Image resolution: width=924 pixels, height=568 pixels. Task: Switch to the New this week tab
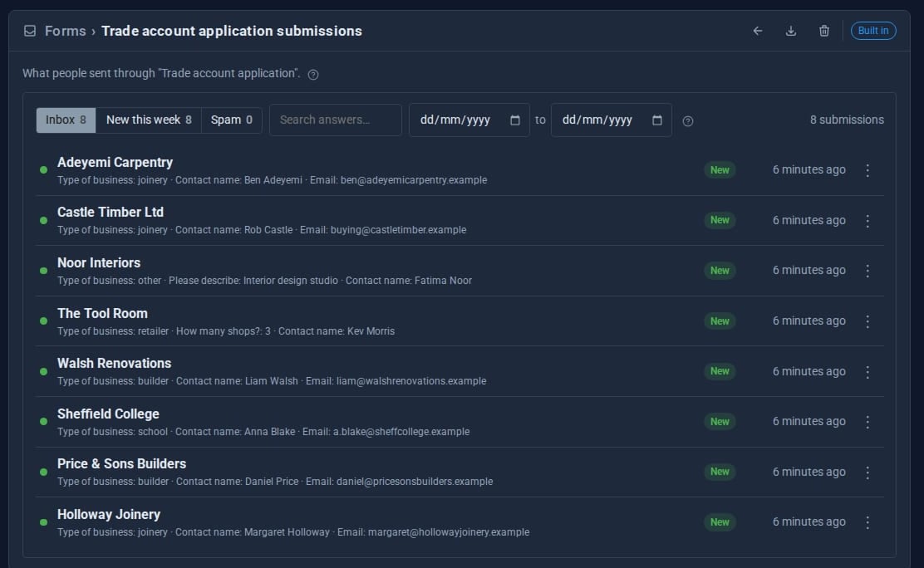pos(149,120)
